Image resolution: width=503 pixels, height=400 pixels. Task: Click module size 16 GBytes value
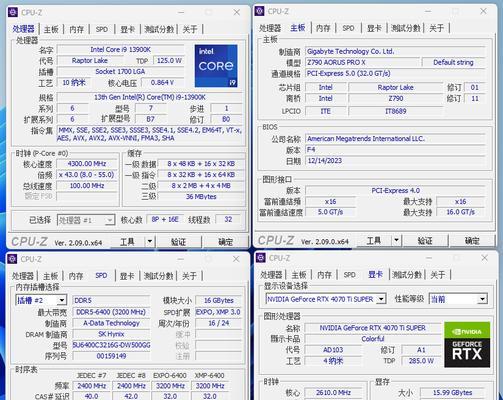coord(219,300)
